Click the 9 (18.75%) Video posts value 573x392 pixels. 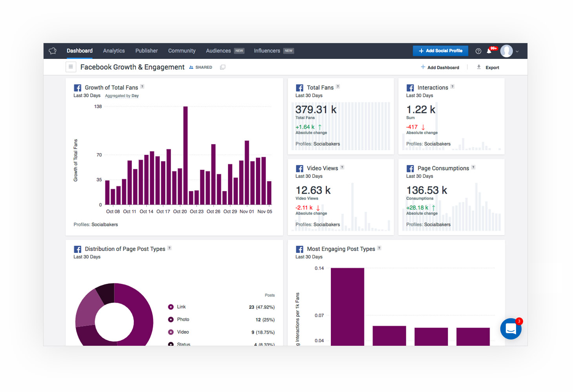[x=263, y=332]
